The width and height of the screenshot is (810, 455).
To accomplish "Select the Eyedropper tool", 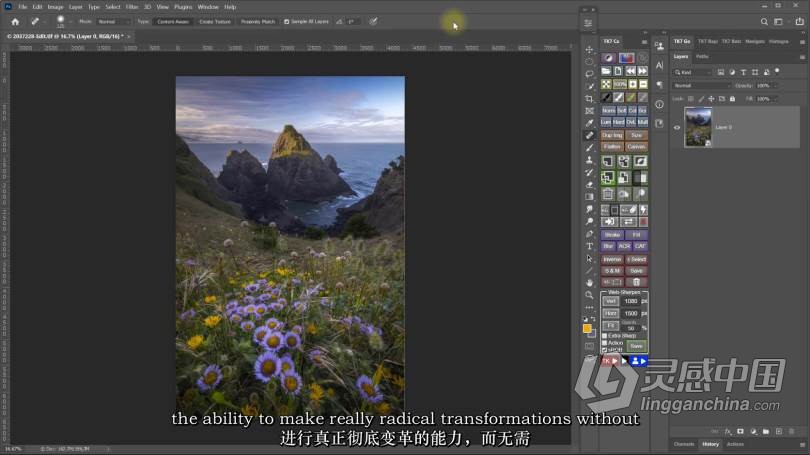I will pos(589,123).
